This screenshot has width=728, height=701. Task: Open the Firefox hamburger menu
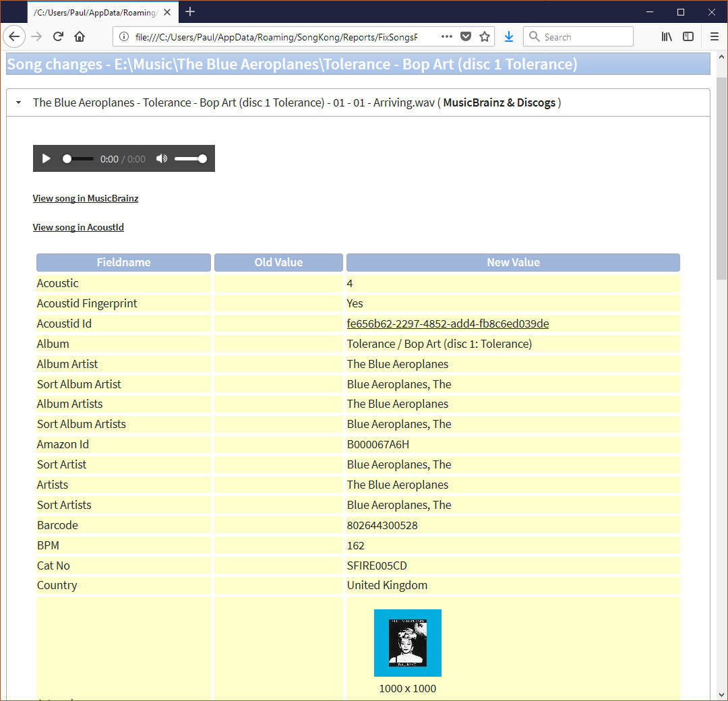(714, 36)
